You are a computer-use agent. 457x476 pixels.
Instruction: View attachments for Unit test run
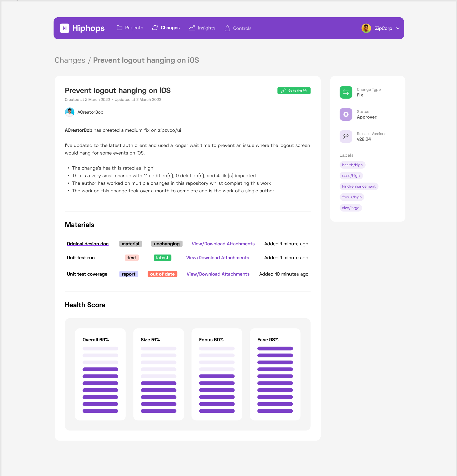click(217, 258)
